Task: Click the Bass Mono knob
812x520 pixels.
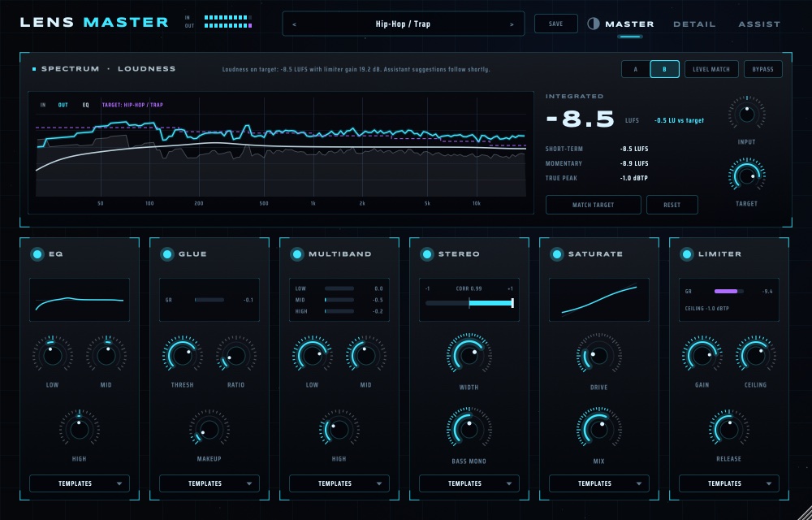Action: click(x=469, y=429)
